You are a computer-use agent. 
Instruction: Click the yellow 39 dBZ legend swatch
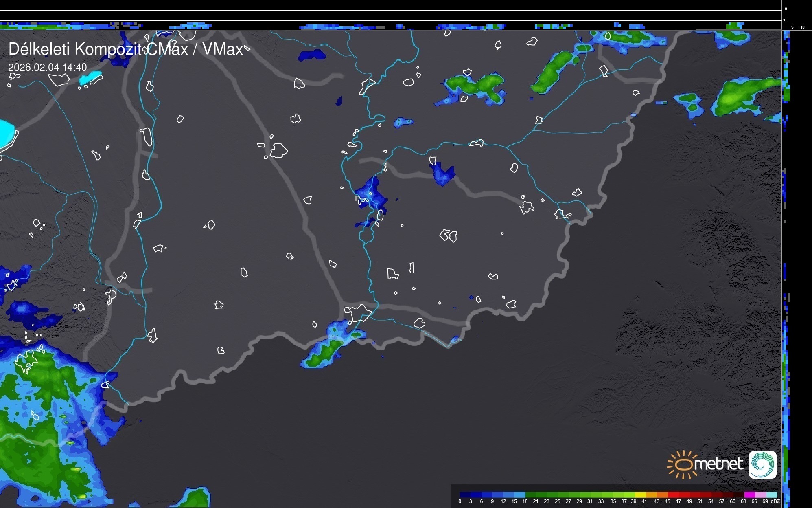pyautogui.click(x=640, y=495)
